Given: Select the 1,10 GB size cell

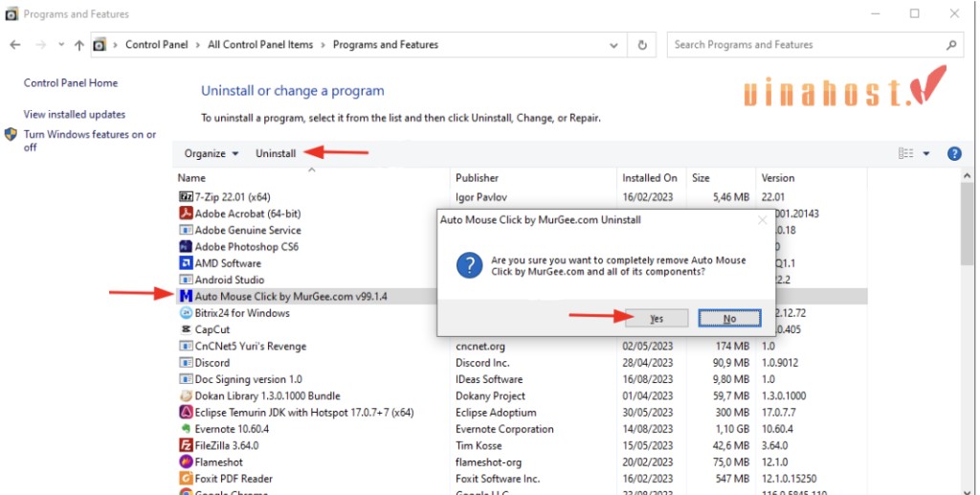Looking at the screenshot, I should click(732, 429).
